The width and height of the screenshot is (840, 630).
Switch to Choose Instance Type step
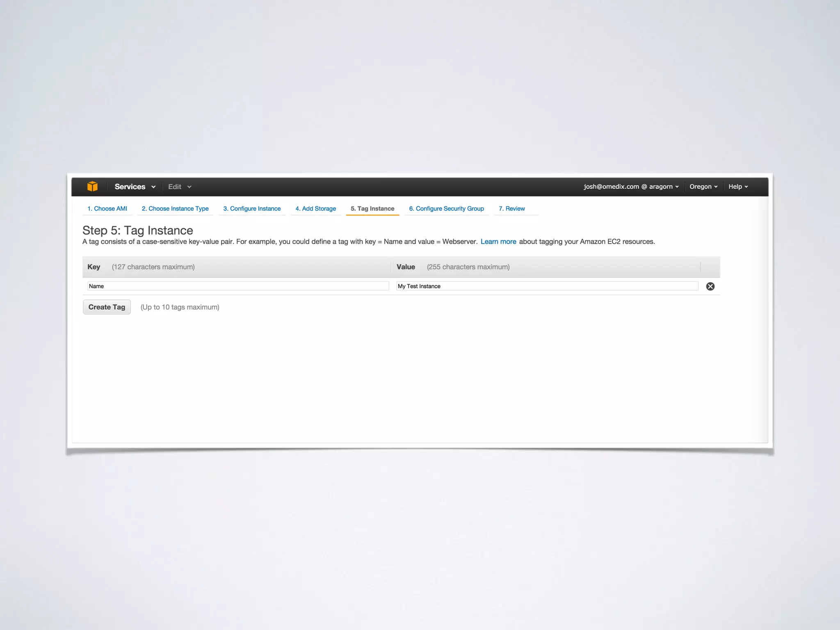[175, 208]
